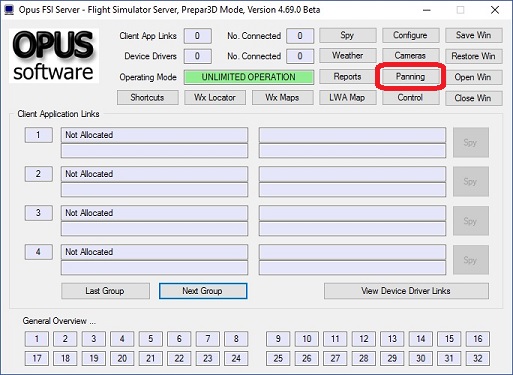Image resolution: width=513 pixels, height=375 pixels.
Task: Click General Overview box 3
Action: [x=94, y=339]
